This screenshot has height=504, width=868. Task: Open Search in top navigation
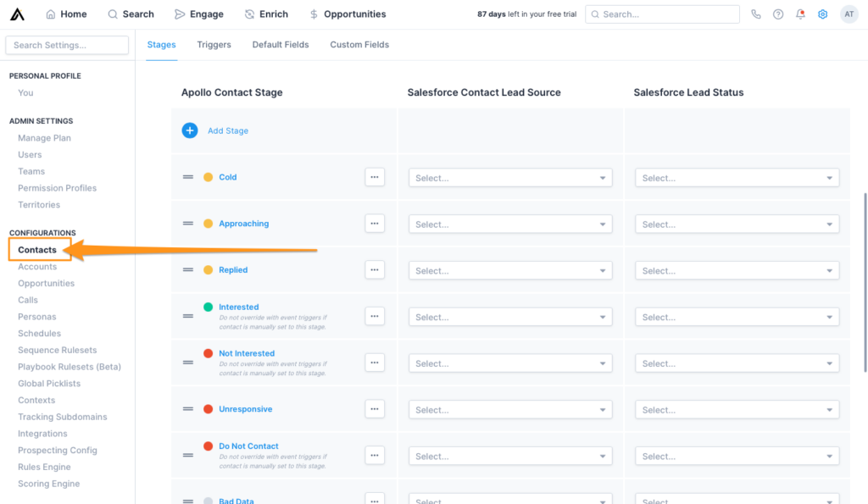[131, 14]
